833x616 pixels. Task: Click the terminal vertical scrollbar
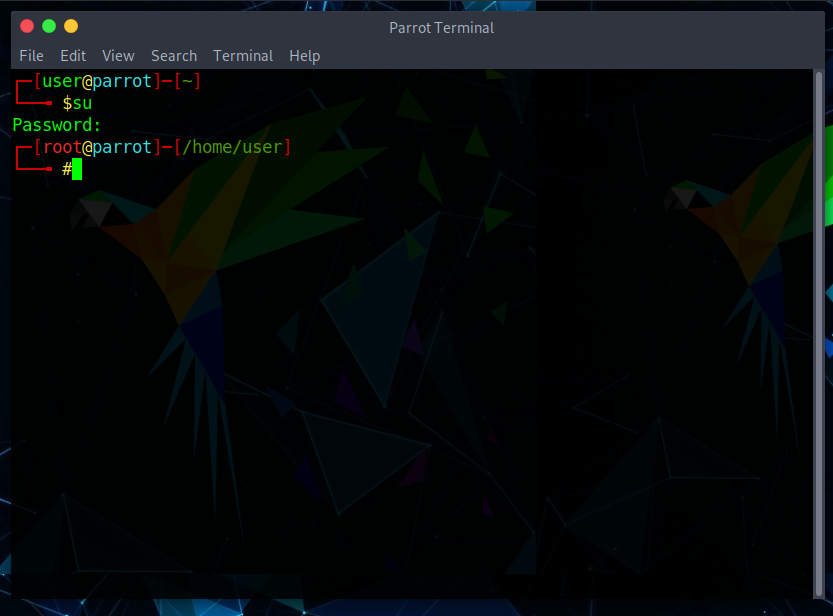tap(819, 333)
